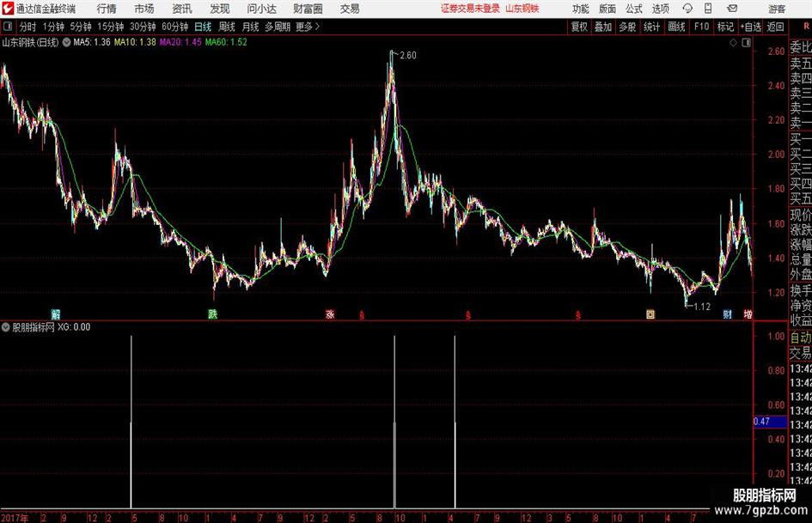Toggle the left panel icon beside 分时
812x523 pixels.
[8, 27]
